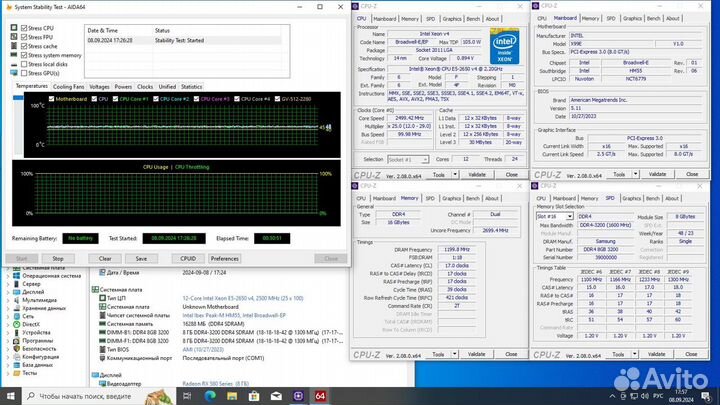Switch to the Voltages tab

pos(99,86)
